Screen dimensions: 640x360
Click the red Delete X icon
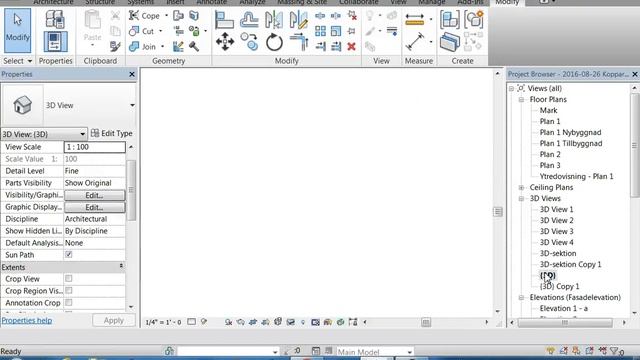(x=351, y=47)
